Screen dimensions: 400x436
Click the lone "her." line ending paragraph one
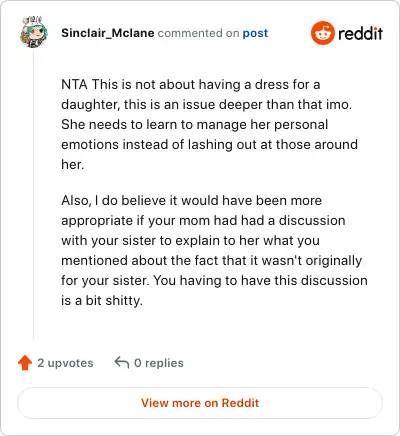pos(73,164)
